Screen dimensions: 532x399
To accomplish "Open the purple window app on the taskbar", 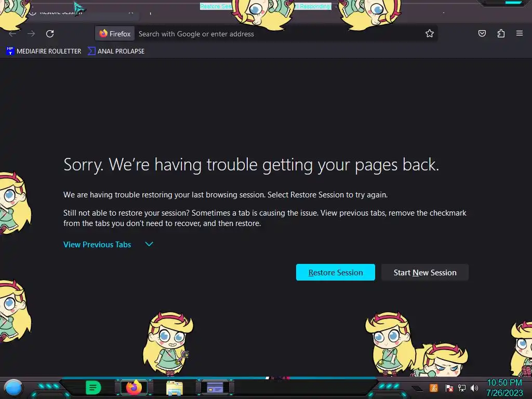I will 215,388.
